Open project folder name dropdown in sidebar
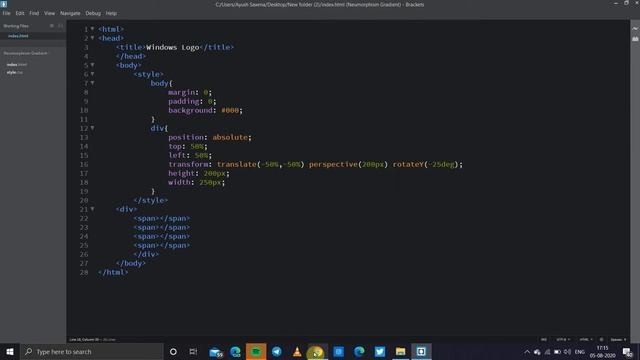Viewport: 640px width, 360px height. click(25, 53)
